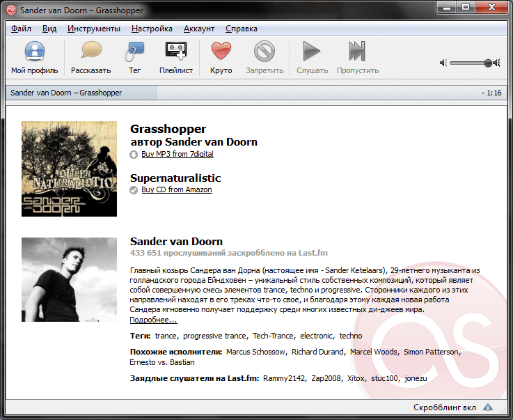Open the Настройка menu
The height and width of the screenshot is (420, 513).
[x=152, y=29]
